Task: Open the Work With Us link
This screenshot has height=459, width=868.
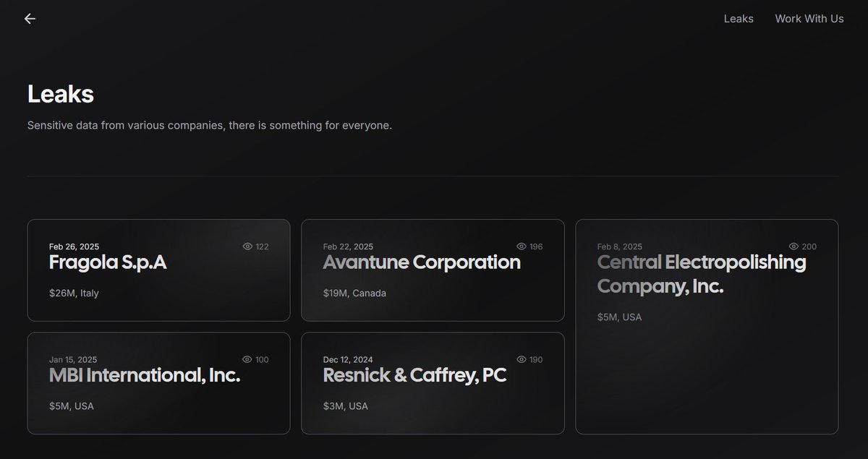Action: [809, 19]
